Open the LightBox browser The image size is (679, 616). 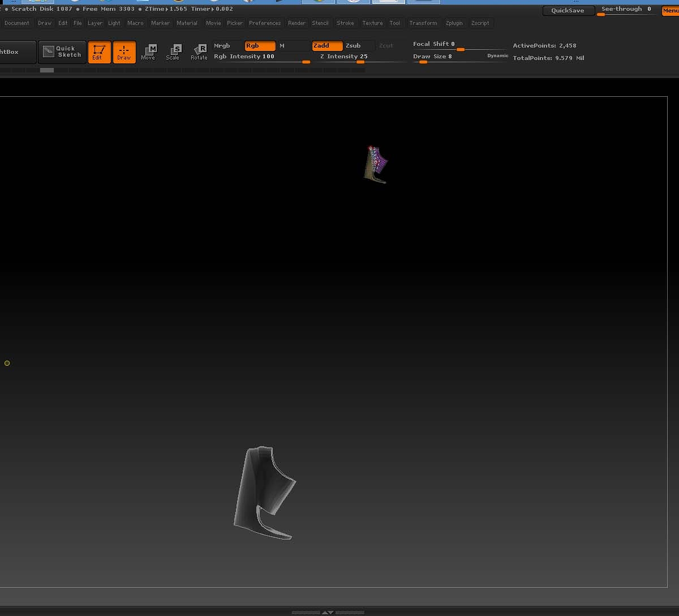tap(17, 52)
